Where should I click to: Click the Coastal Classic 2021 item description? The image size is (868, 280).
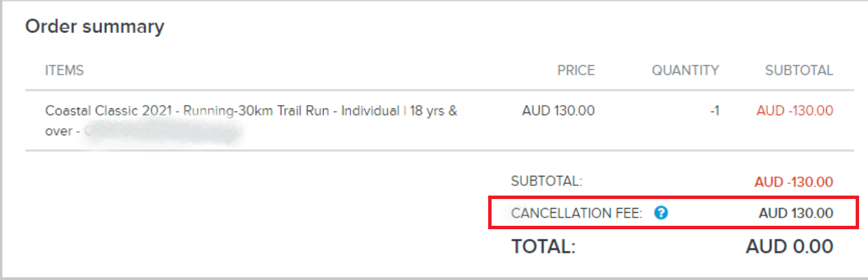click(x=251, y=120)
